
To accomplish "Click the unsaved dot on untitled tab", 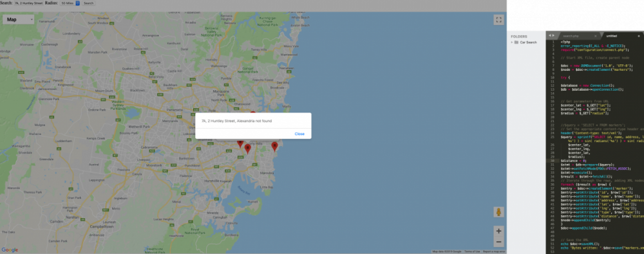I will coord(639,36).
